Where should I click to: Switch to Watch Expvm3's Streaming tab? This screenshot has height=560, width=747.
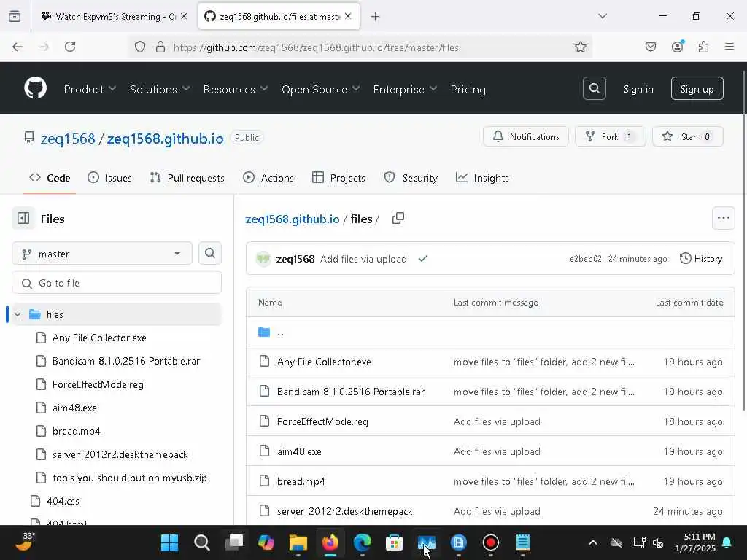(x=115, y=17)
